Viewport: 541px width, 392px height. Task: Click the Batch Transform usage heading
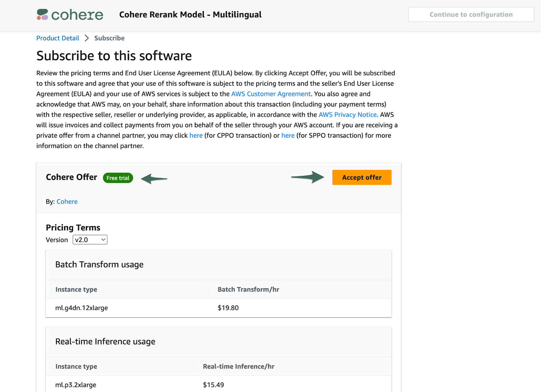[99, 264]
